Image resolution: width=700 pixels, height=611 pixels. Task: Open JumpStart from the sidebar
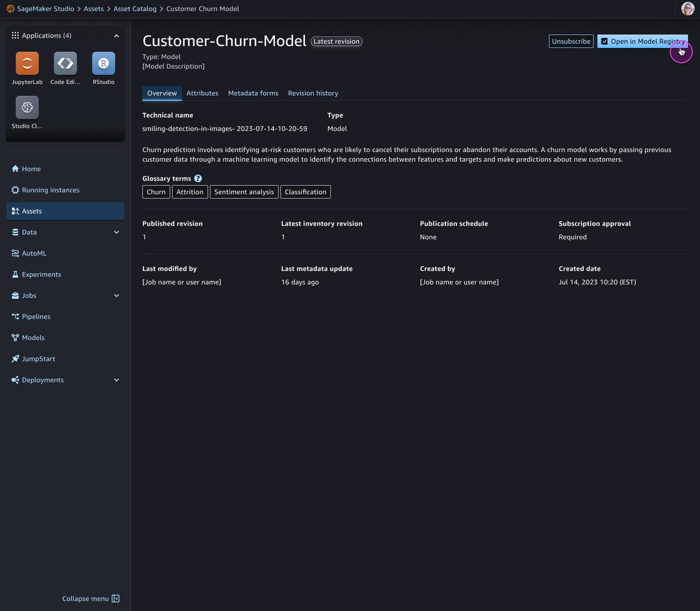click(x=65, y=359)
